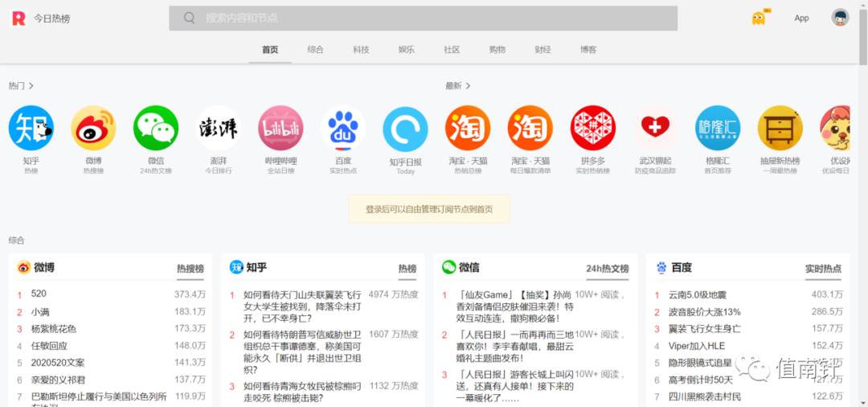The height and width of the screenshot is (407, 868).
Task: Click the small 百度 icon in card header
Action: coord(661,268)
